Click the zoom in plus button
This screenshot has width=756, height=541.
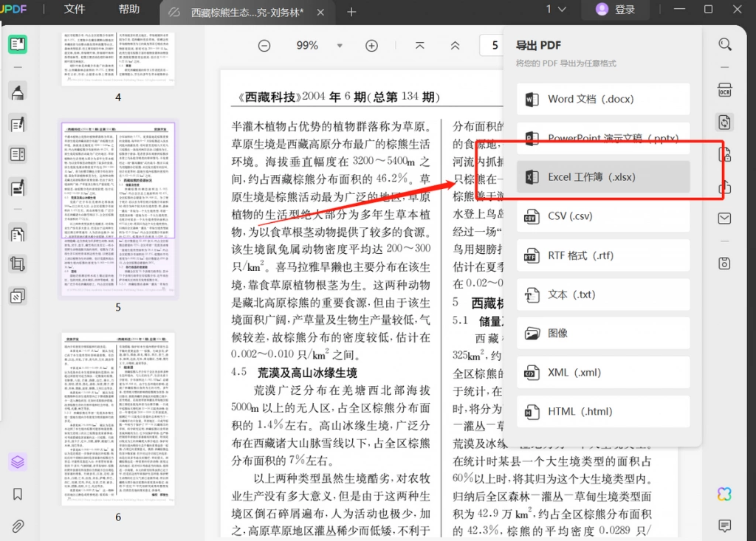(x=372, y=46)
